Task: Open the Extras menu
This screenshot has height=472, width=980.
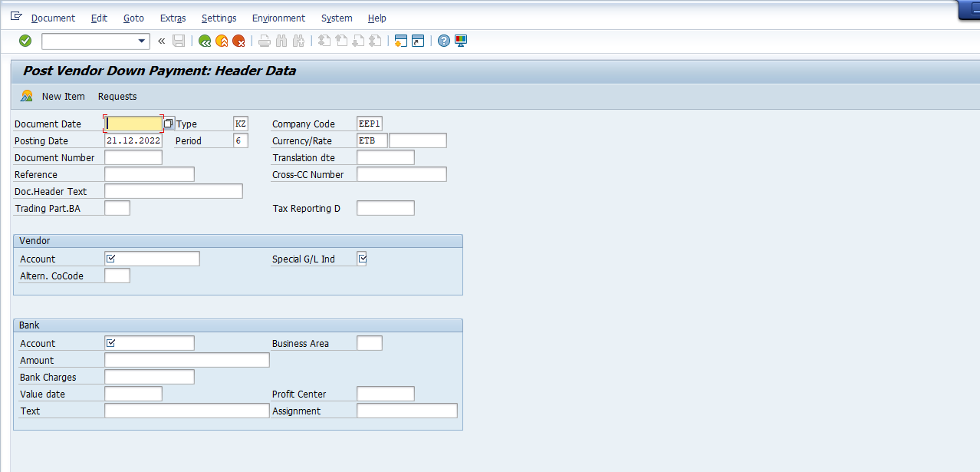Action: click(x=173, y=18)
